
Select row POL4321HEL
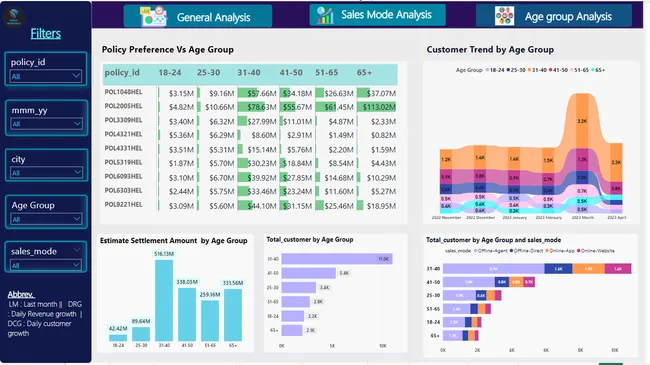click(123, 134)
